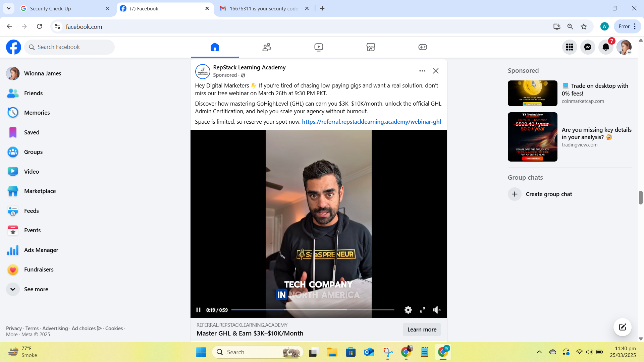View site information icon beside URL
Screen dimensions: 644x362
click(57, 26)
